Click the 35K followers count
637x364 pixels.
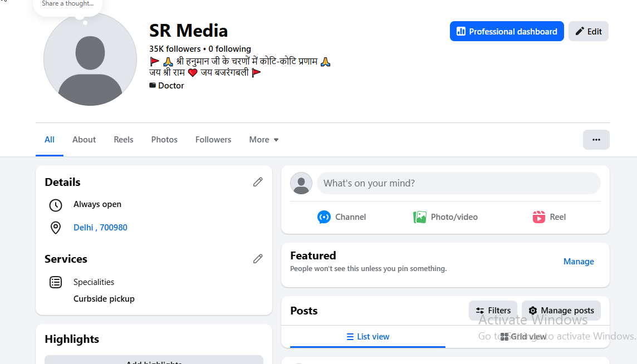[175, 49]
